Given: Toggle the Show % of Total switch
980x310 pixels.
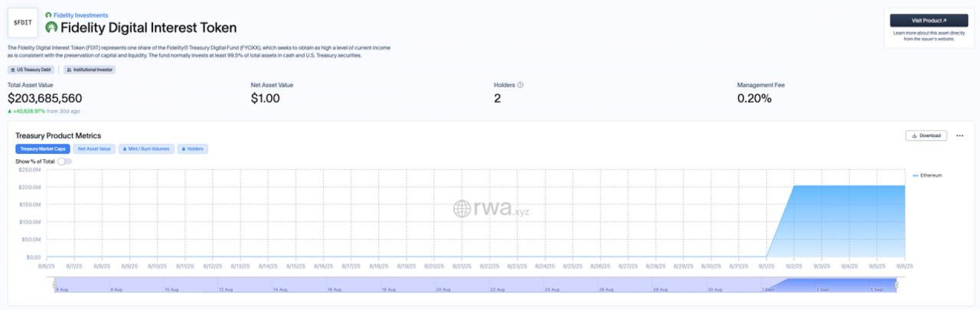Looking at the screenshot, I should point(64,162).
